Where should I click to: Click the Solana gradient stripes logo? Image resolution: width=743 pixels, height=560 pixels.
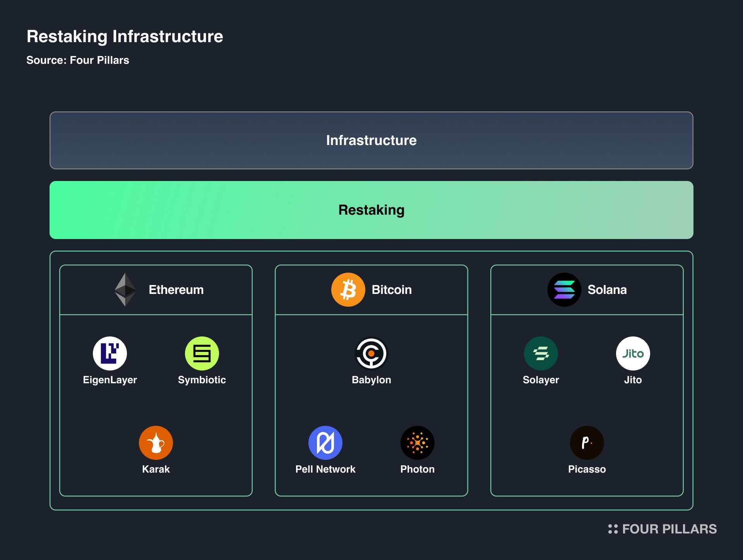tap(564, 290)
